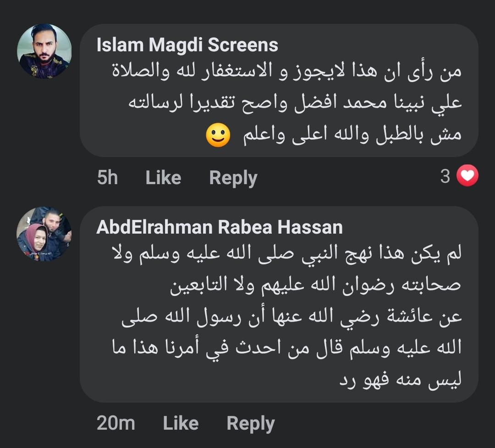Click the red heart reaction icon
This screenshot has height=448, width=495.
[x=467, y=176]
